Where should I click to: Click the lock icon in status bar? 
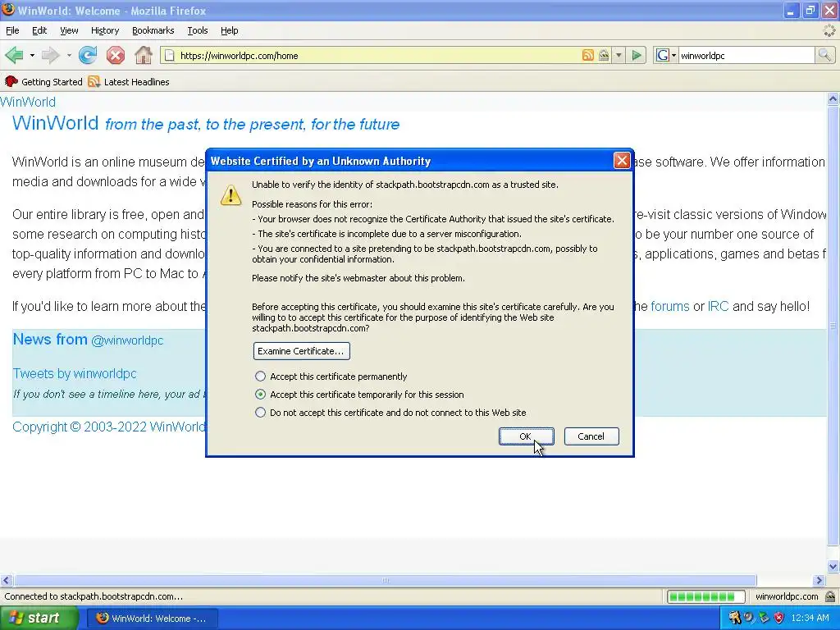830,596
